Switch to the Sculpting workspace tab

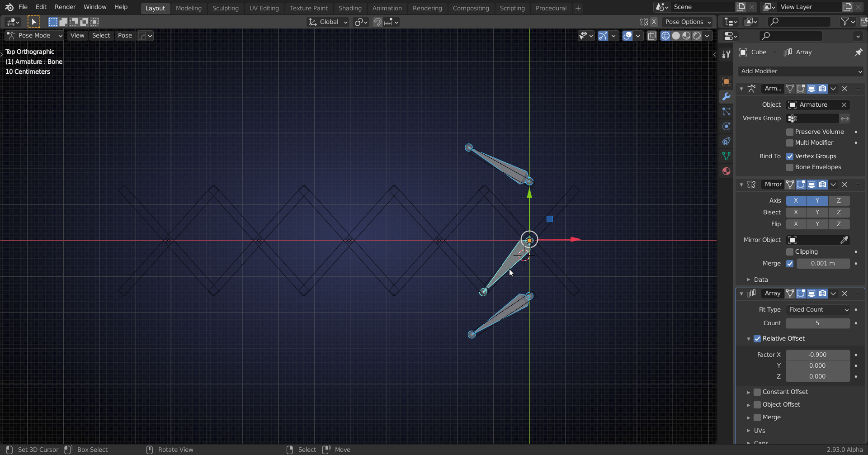coord(225,9)
